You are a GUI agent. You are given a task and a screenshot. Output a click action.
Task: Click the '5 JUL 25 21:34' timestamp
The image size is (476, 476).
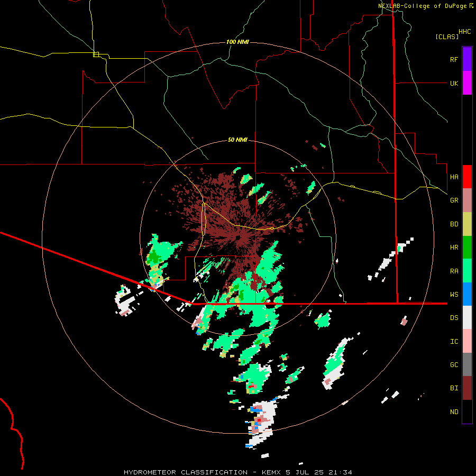pos(319,472)
